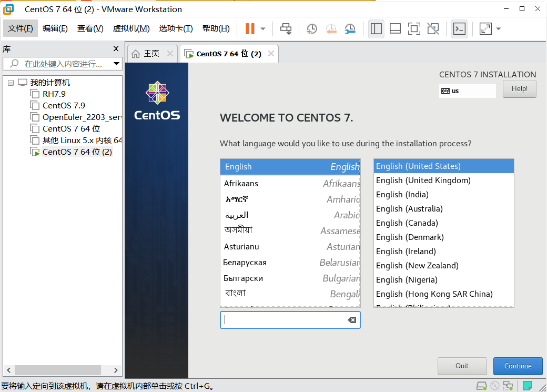Open the 编辑(E) menu
This screenshot has height=392, width=547.
[55, 28]
